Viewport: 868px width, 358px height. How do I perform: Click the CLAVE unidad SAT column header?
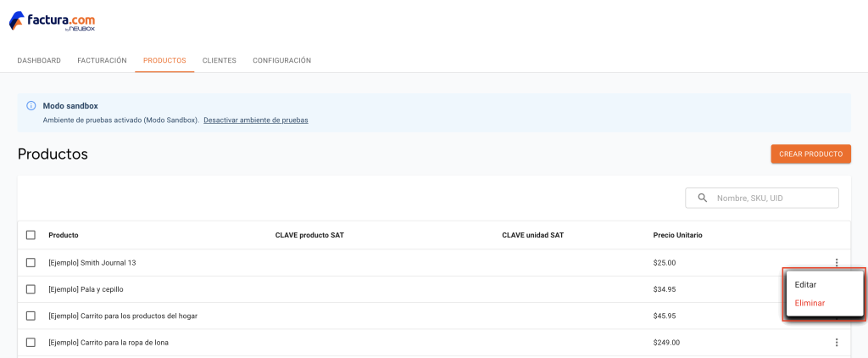(532, 235)
